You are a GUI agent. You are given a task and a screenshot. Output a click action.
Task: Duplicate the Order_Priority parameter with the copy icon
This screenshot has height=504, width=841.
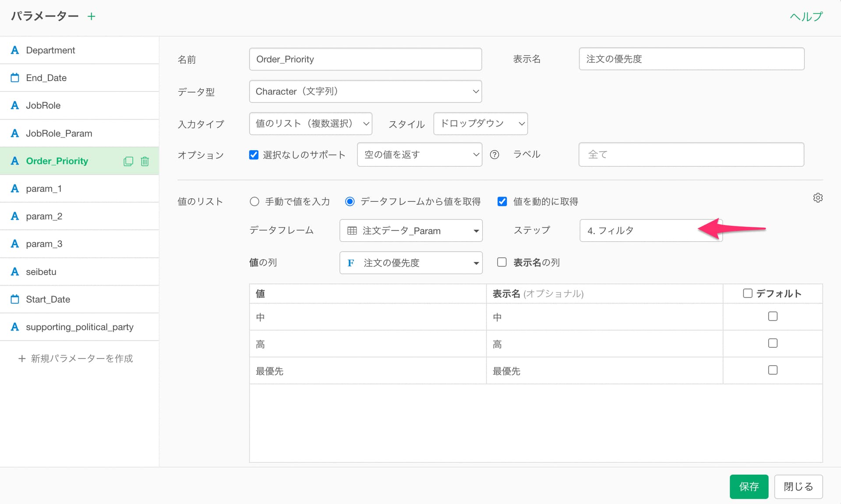tap(128, 161)
